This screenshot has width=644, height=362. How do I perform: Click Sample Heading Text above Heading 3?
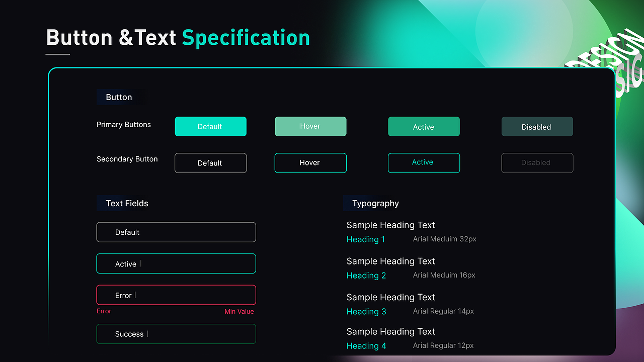click(391, 298)
